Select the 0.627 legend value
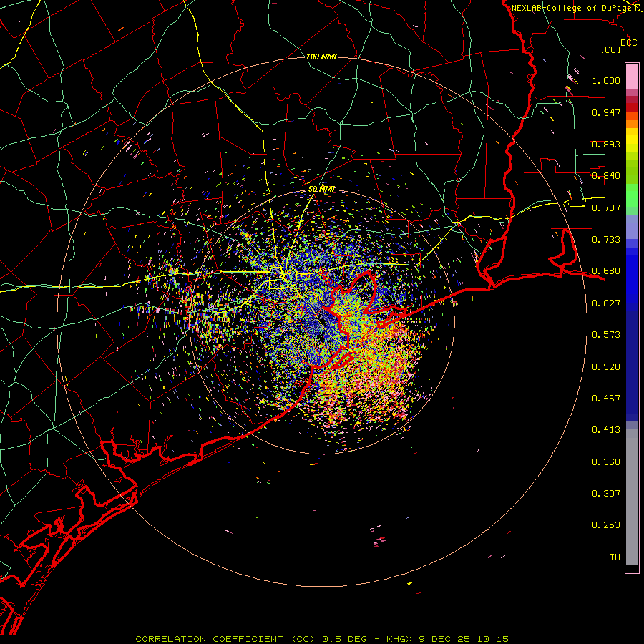 pyautogui.click(x=606, y=303)
